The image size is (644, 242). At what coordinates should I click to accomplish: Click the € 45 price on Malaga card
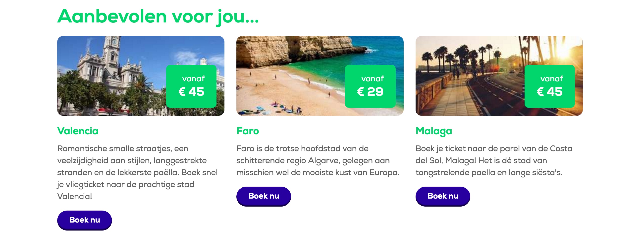click(x=549, y=92)
